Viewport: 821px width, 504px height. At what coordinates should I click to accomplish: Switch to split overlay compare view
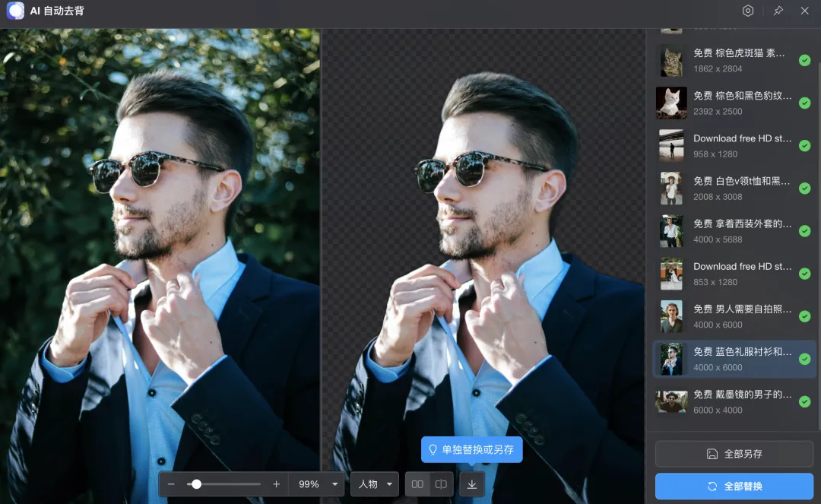click(441, 484)
